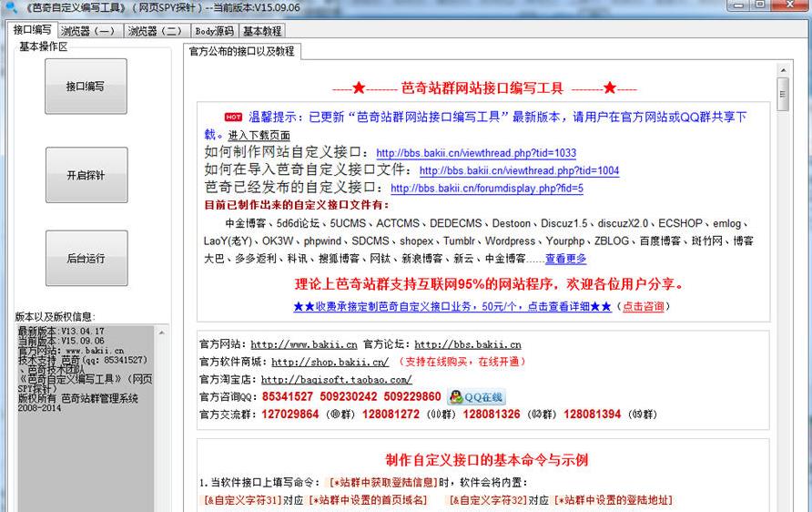
Task: Open the 点击咨询 link
Action: [x=643, y=307]
